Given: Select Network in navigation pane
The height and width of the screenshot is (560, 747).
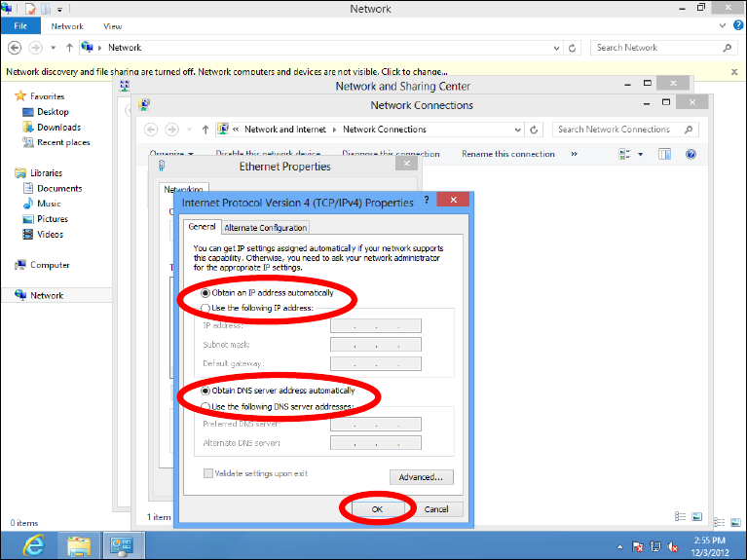Looking at the screenshot, I should (47, 295).
